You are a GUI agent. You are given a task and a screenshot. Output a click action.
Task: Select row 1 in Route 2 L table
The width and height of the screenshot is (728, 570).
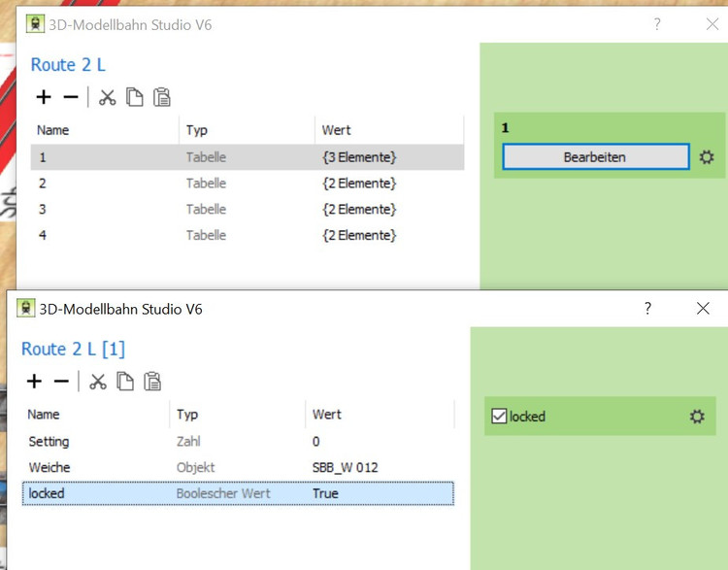[247, 157]
